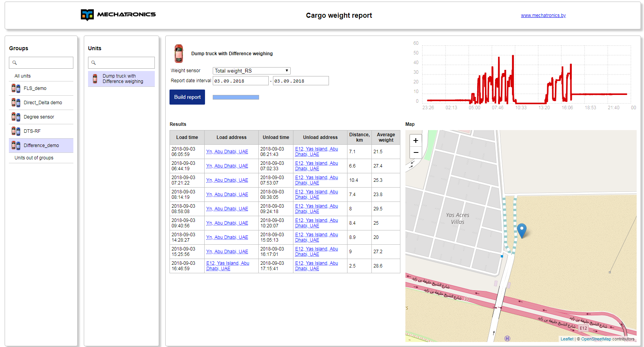Screen dimensions: 644x347
Task: Click the Mechatronics logo icon
Action: point(87,15)
